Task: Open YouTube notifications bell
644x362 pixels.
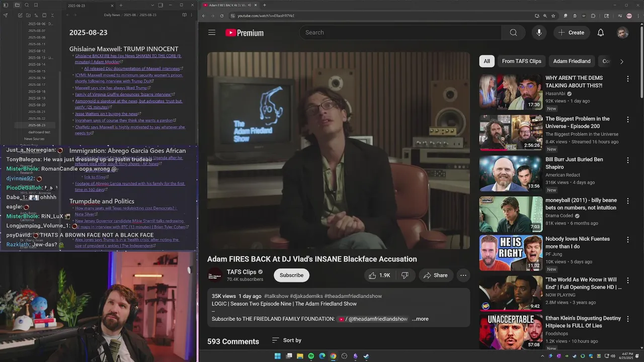Action: (601, 33)
